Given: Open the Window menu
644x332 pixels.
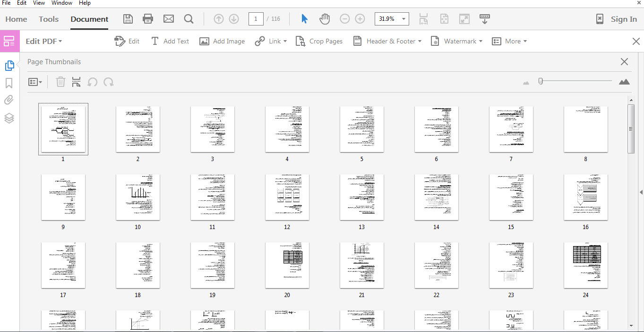Looking at the screenshot, I should 62,3.
